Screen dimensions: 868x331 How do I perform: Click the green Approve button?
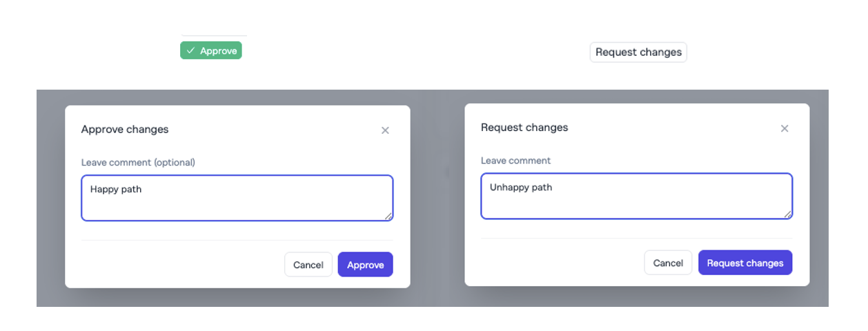point(211,51)
